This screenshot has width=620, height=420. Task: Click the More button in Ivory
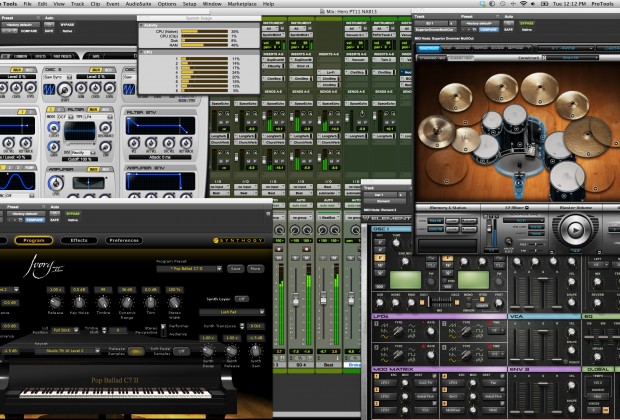tap(255, 269)
